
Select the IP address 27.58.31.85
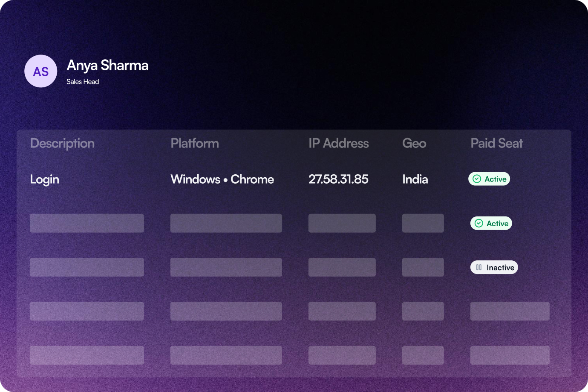(x=338, y=179)
